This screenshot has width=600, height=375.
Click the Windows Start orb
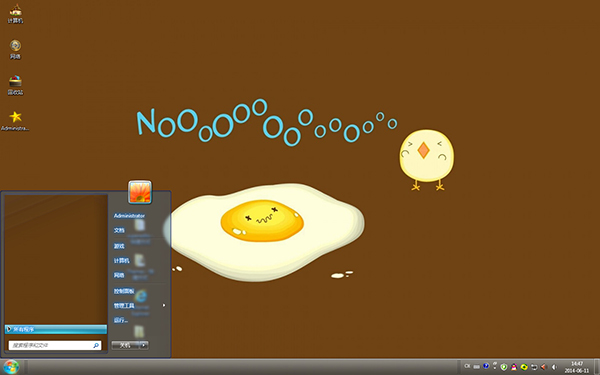[x=11, y=367]
